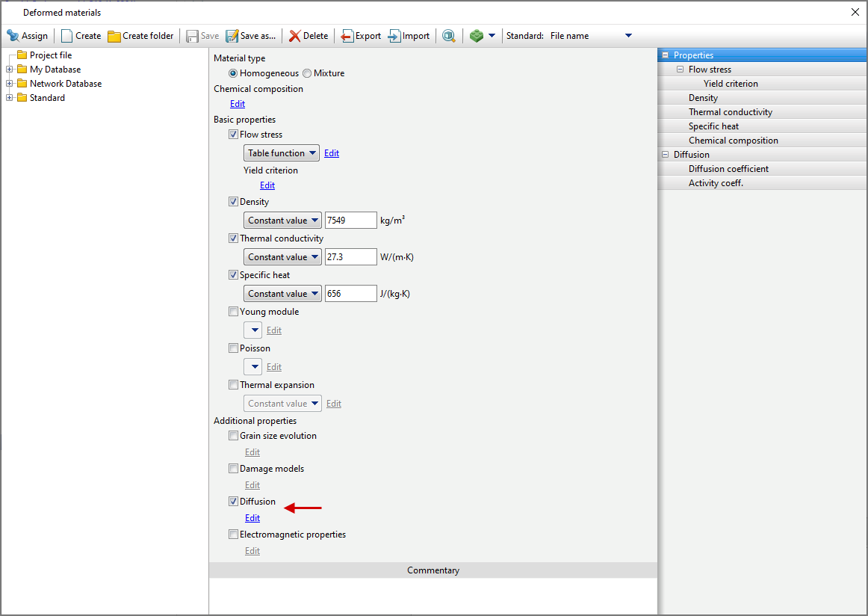Open the search magnifier tool

click(x=448, y=36)
